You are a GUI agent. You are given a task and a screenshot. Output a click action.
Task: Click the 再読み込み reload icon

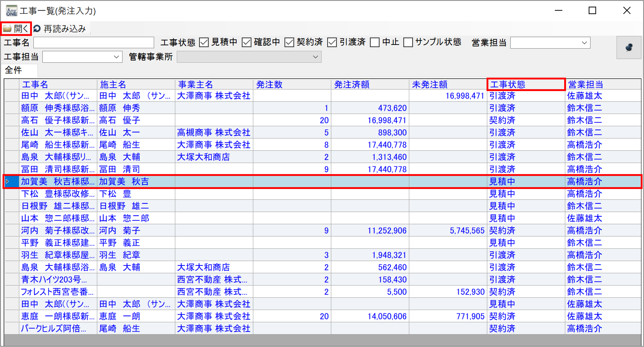tap(37, 29)
